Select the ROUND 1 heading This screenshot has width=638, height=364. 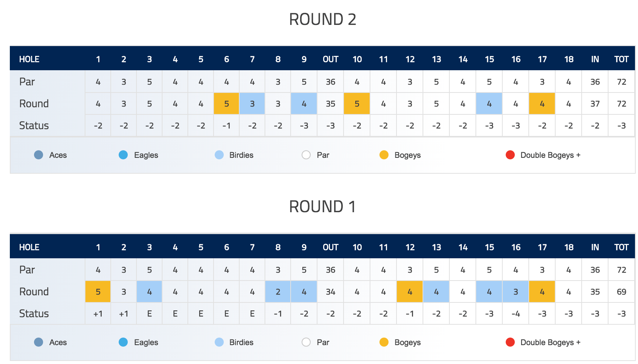[322, 207]
